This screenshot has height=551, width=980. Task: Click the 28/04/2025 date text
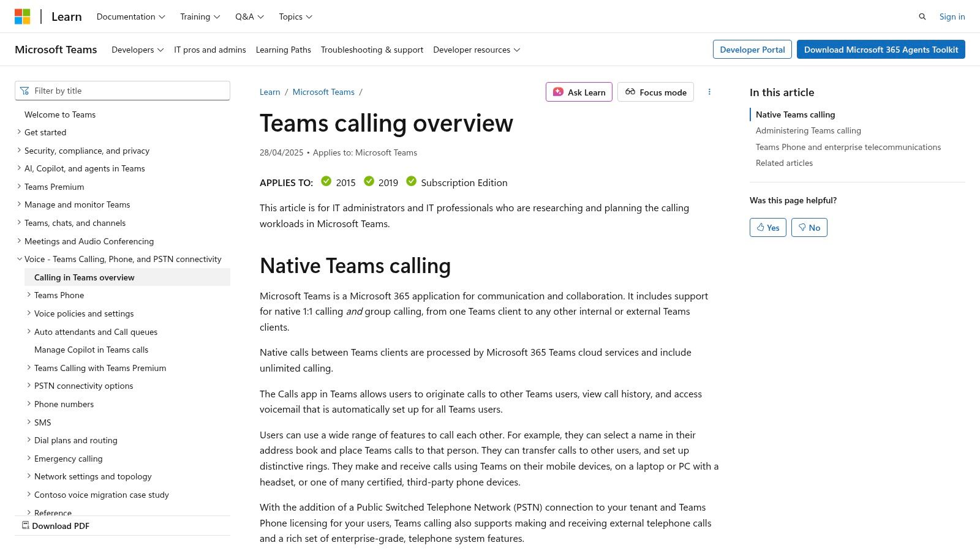[281, 152]
